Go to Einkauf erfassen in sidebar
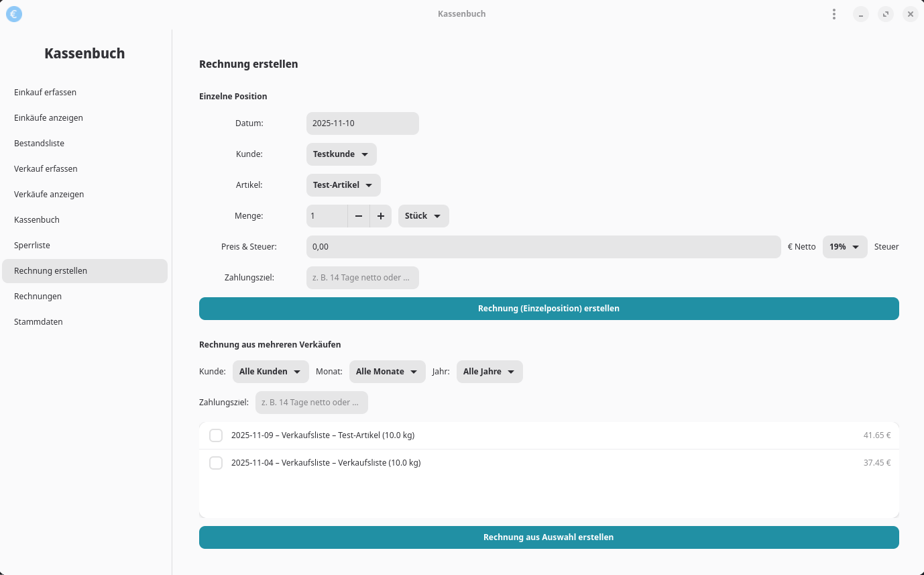The width and height of the screenshot is (924, 575). pyautogui.click(x=46, y=93)
